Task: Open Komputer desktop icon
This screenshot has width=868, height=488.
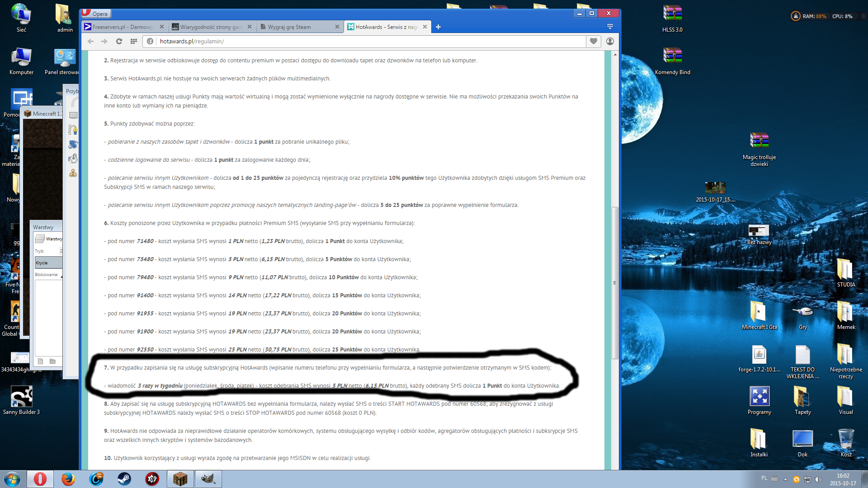Action: (21, 61)
